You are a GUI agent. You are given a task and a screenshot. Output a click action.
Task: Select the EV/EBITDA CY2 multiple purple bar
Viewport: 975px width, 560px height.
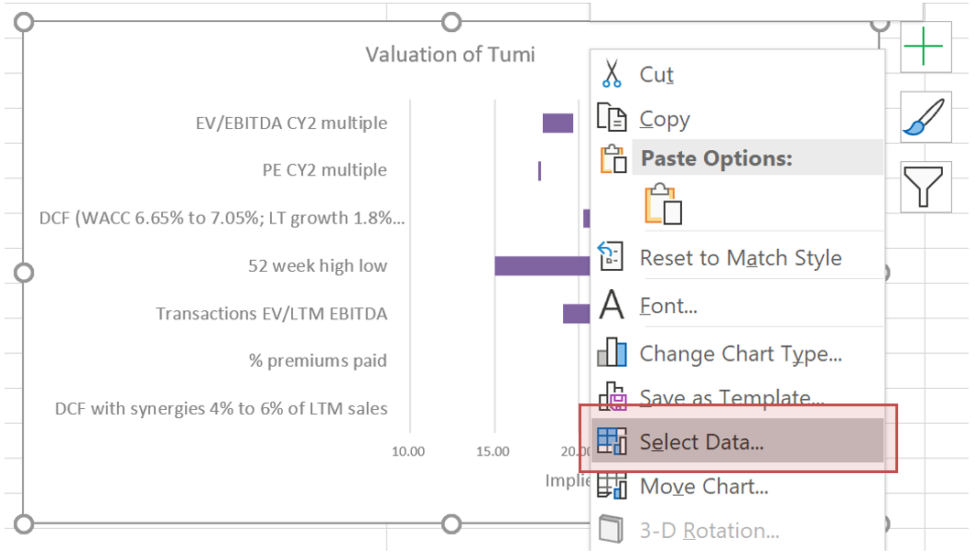[558, 123]
